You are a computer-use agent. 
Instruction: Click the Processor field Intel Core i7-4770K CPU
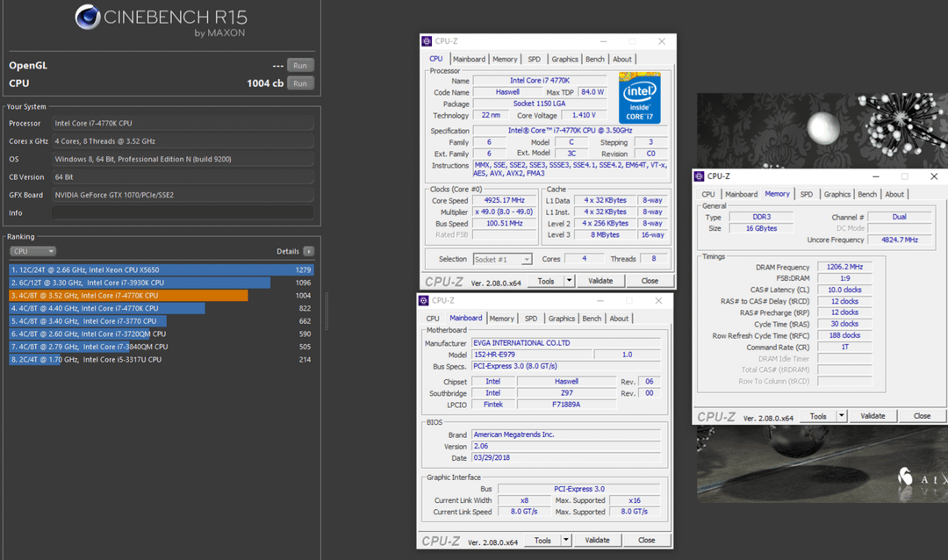(x=183, y=123)
